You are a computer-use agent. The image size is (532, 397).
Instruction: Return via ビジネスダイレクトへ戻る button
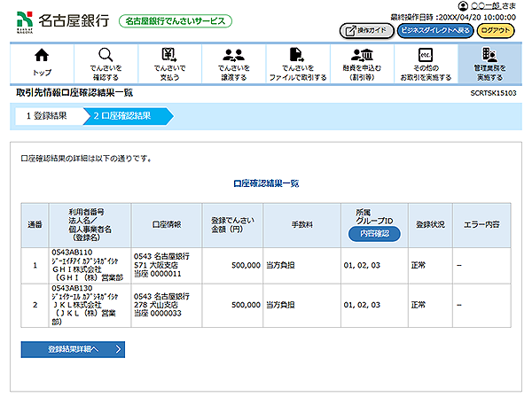click(x=435, y=30)
